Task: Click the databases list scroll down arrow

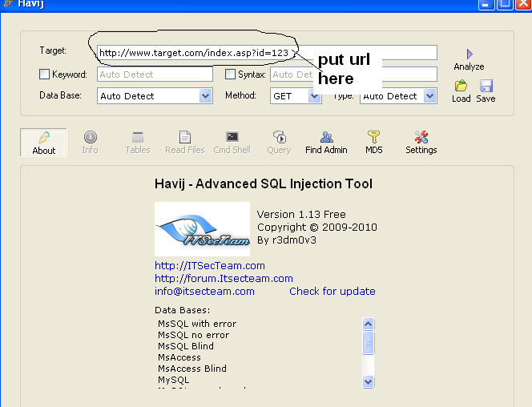Action: (368, 381)
